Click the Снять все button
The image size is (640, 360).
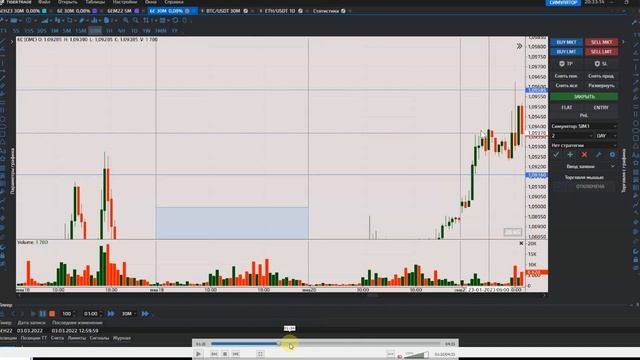coord(566,86)
